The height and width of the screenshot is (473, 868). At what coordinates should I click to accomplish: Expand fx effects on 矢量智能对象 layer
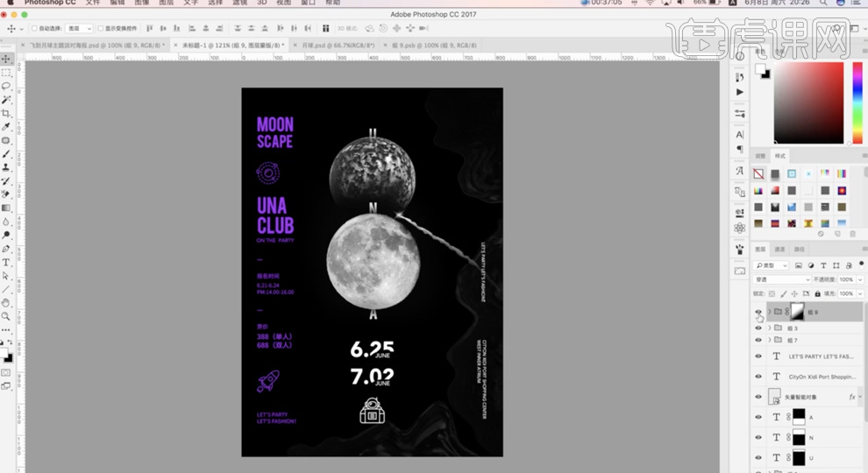coord(860,397)
